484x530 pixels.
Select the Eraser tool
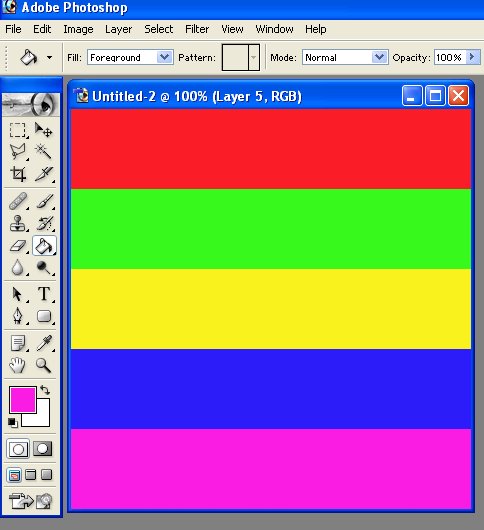[18, 246]
